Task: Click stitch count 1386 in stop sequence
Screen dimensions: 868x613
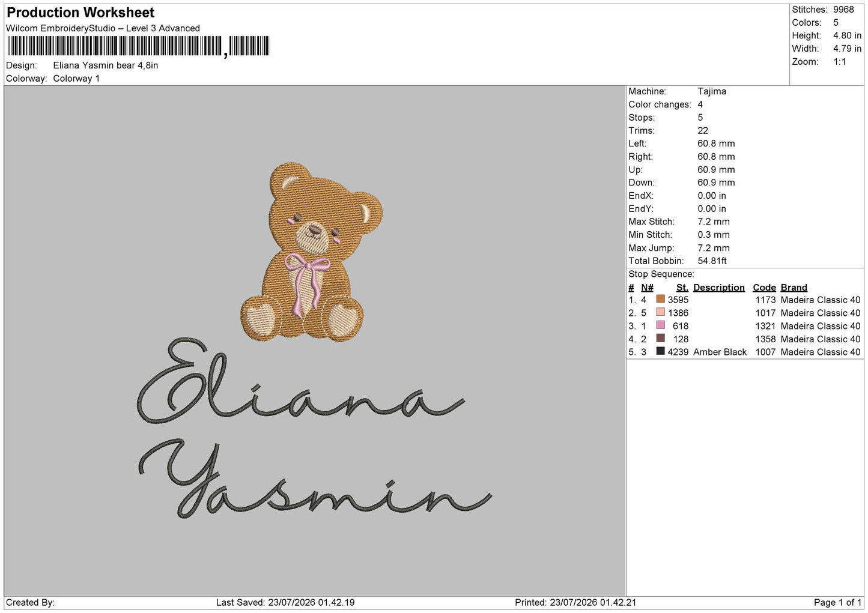Action: (678, 313)
